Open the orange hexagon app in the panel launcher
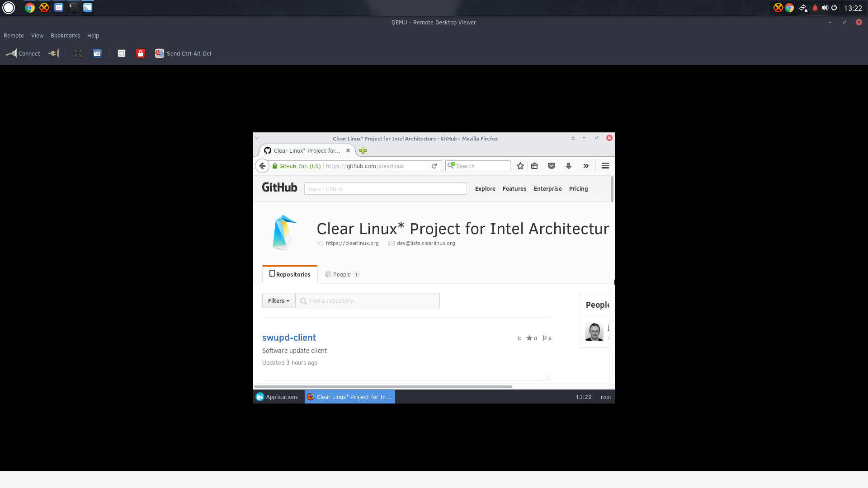The image size is (868, 488). click(44, 8)
